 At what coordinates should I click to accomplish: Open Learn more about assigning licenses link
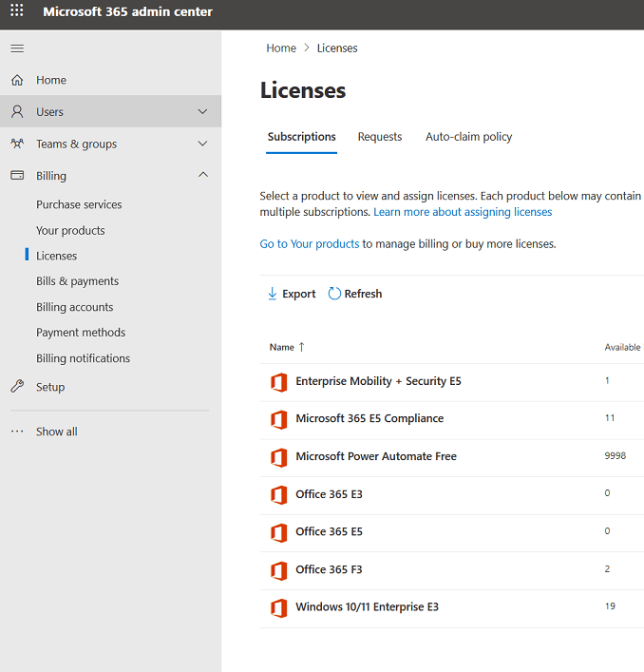coord(463,212)
